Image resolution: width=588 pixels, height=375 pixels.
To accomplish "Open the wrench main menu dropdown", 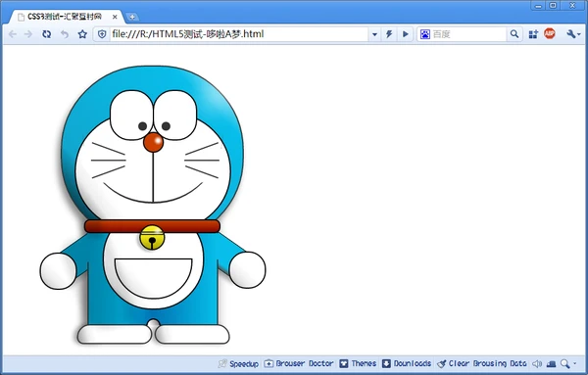I will click(x=573, y=34).
